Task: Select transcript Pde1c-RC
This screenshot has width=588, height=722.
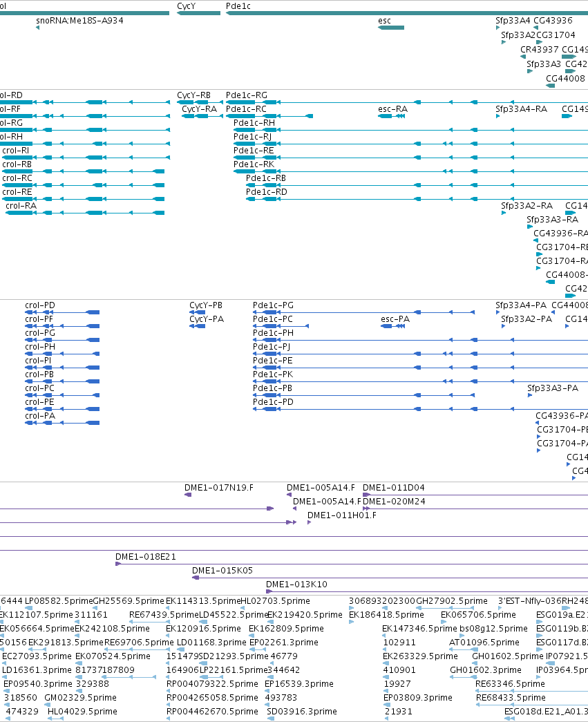Action: pos(246,109)
